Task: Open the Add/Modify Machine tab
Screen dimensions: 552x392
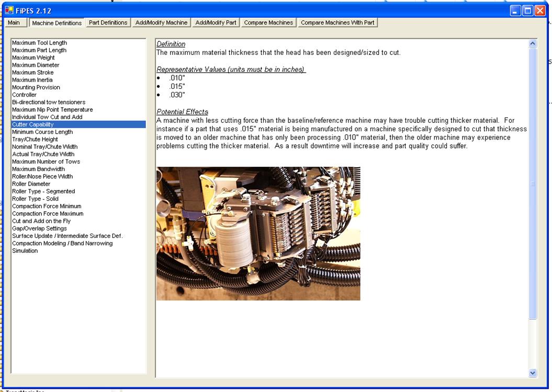Action: pos(161,23)
